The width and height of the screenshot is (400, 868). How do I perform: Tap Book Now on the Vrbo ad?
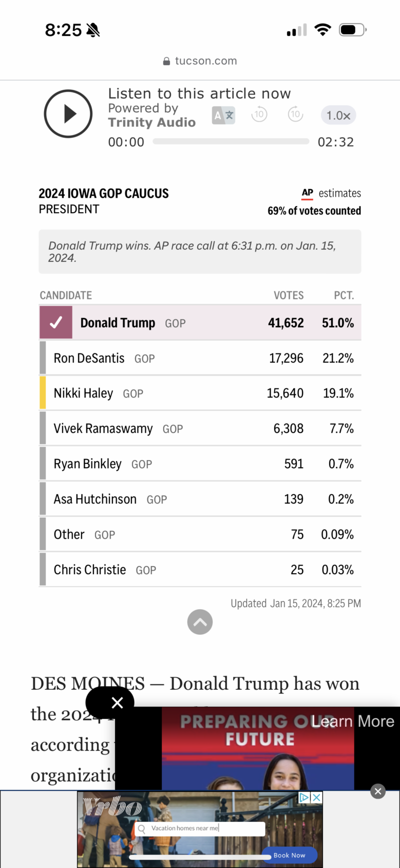point(289,855)
